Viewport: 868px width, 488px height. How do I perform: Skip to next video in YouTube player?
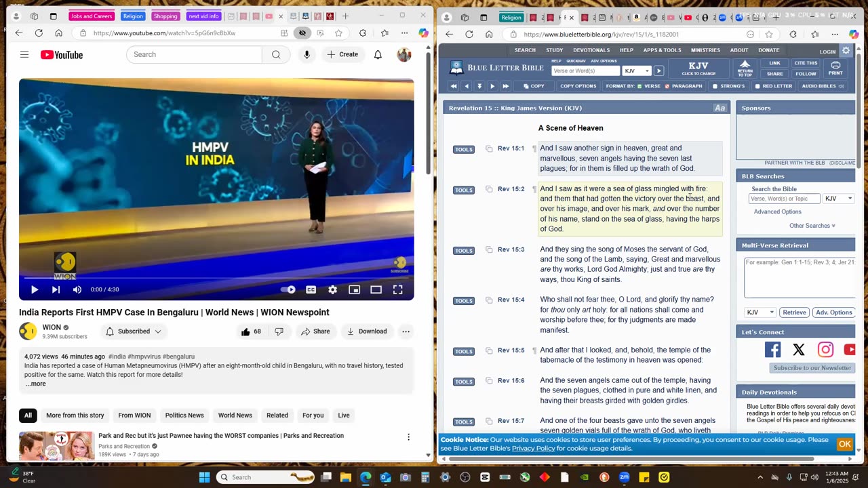pos(56,289)
